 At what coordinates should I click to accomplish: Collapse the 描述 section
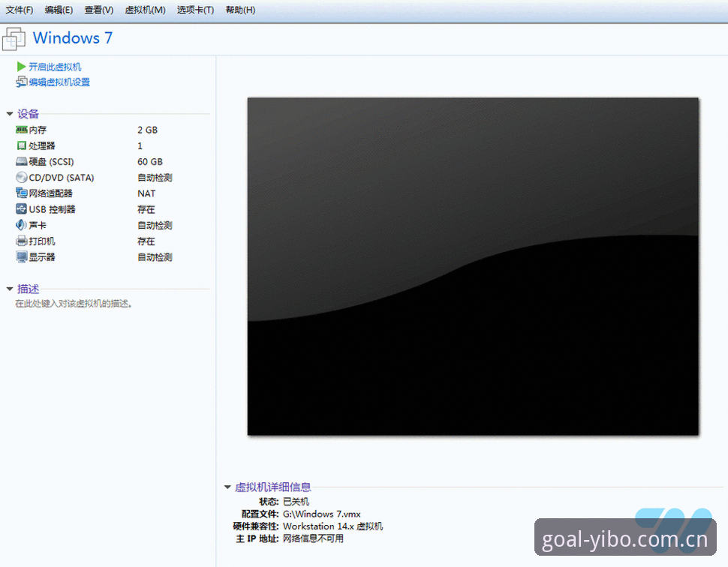[9, 289]
